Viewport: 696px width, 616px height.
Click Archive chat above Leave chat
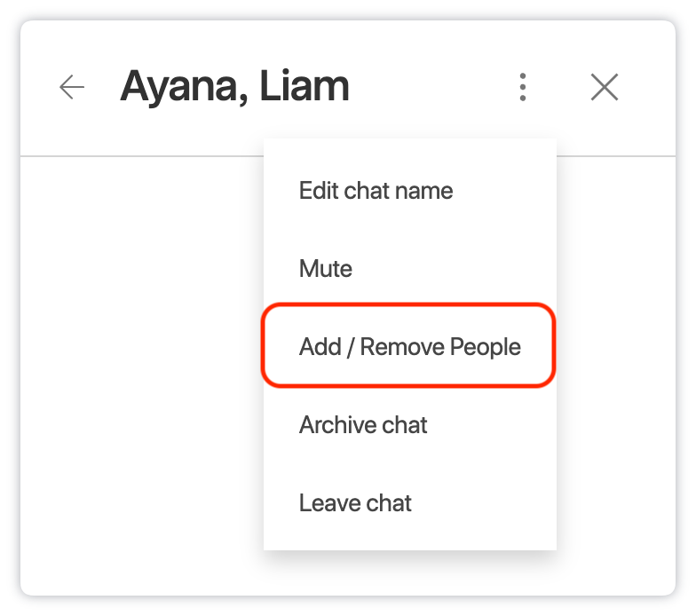pyautogui.click(x=410, y=424)
